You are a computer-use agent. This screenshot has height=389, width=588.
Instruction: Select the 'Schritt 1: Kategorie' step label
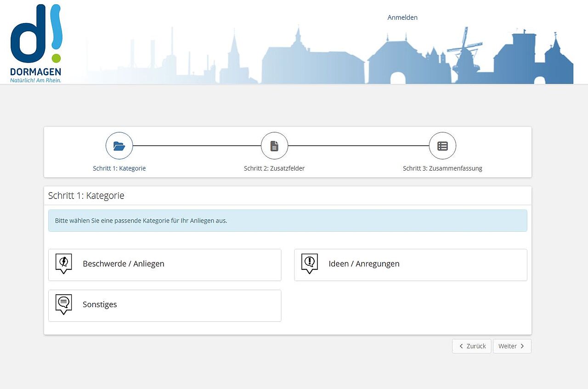(x=119, y=168)
